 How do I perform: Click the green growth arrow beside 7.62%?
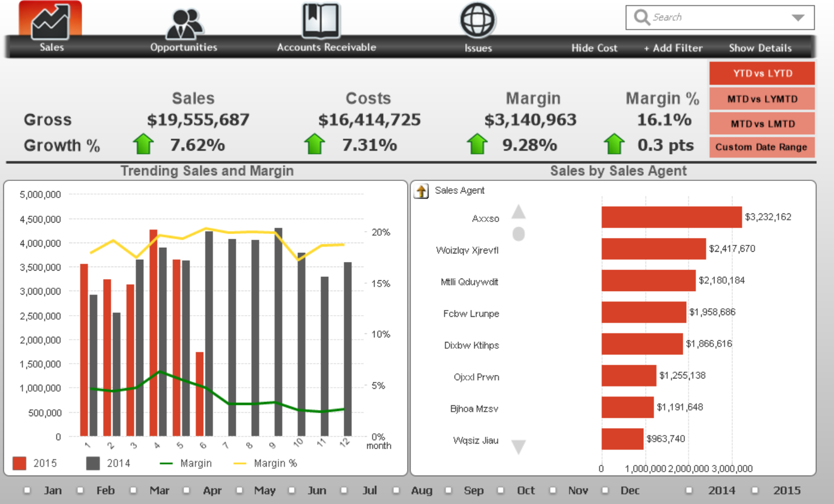pos(143,144)
